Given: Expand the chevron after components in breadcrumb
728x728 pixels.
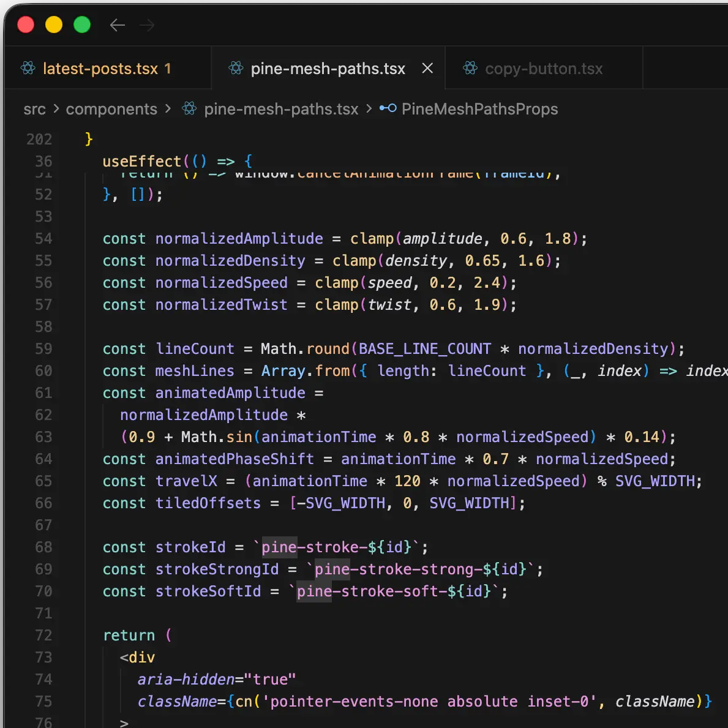Looking at the screenshot, I should pos(168,109).
